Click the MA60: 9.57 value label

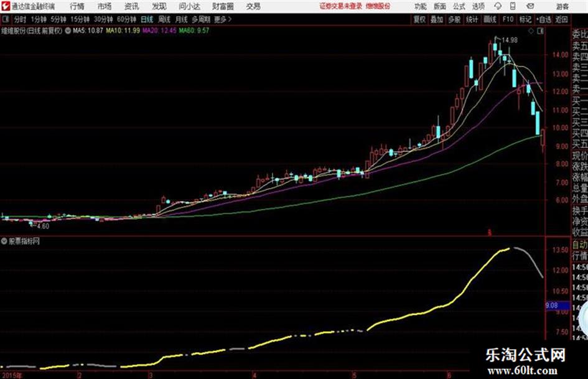pyautogui.click(x=194, y=30)
